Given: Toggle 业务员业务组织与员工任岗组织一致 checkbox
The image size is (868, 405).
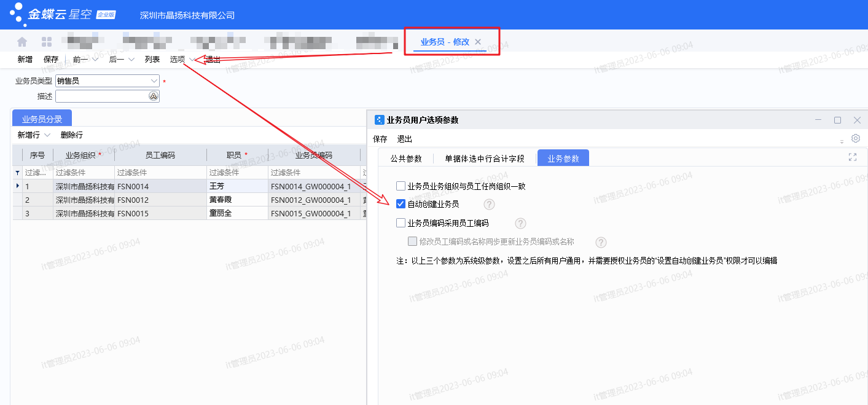Looking at the screenshot, I should click(x=401, y=186).
